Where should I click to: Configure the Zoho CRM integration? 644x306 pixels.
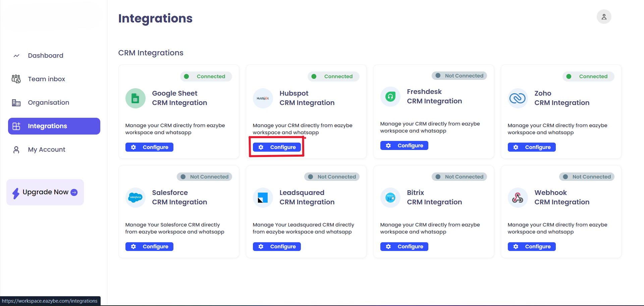tap(532, 147)
